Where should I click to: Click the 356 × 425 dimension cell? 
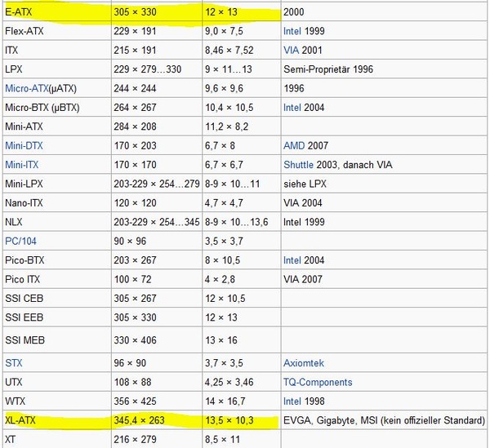[x=157, y=401]
